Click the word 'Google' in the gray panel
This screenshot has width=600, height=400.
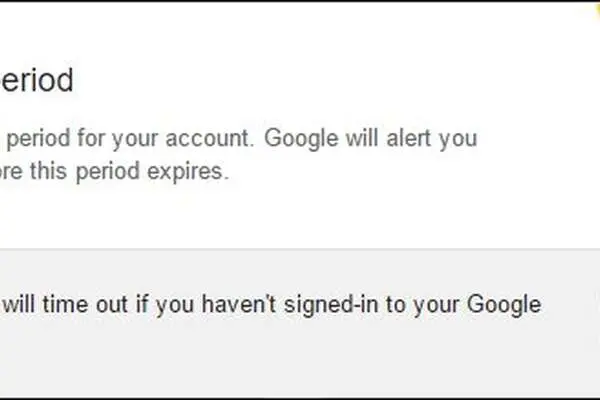504,305
